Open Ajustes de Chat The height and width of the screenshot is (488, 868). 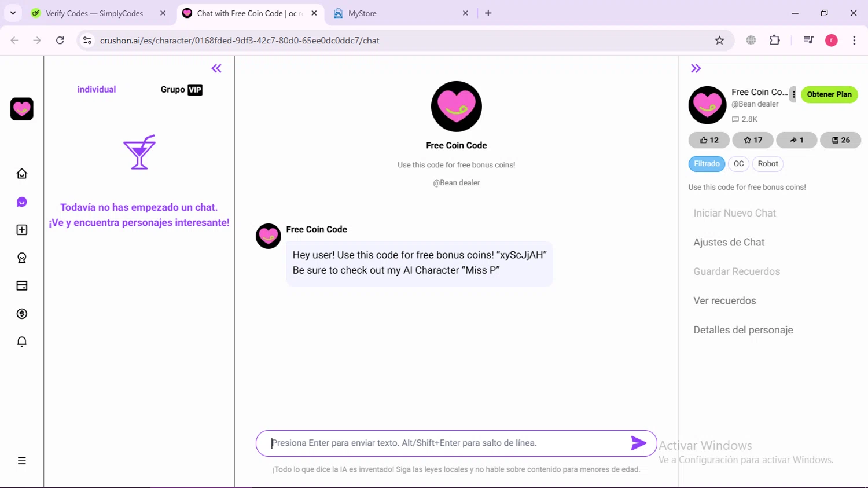(x=729, y=242)
